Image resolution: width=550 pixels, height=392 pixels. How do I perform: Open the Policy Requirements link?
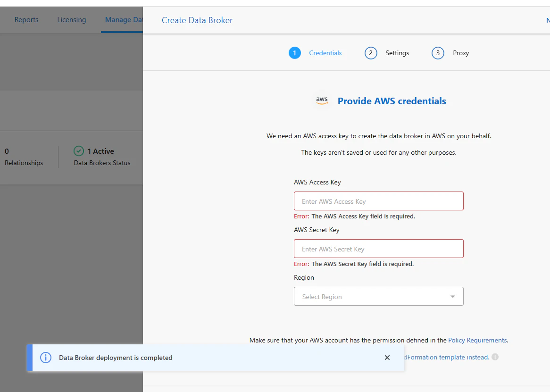477,340
